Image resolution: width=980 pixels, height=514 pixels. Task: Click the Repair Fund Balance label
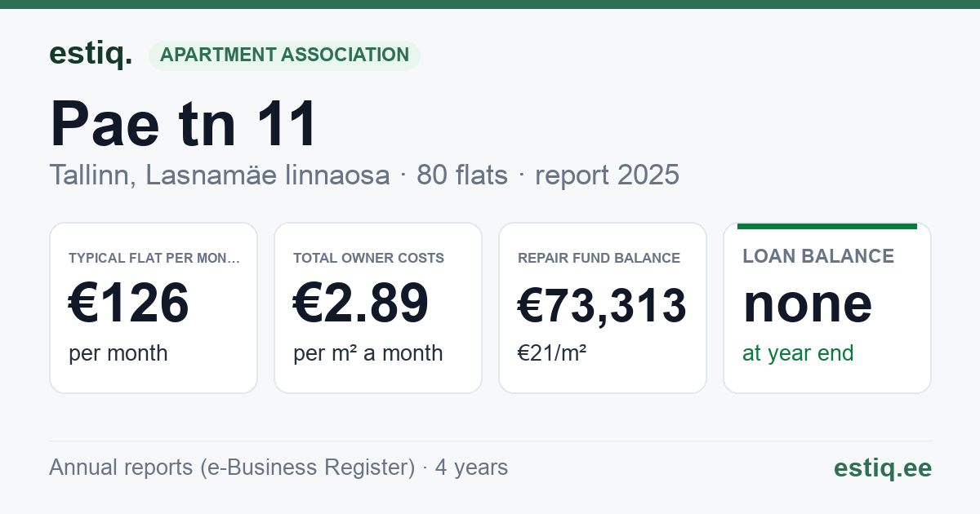[599, 258]
